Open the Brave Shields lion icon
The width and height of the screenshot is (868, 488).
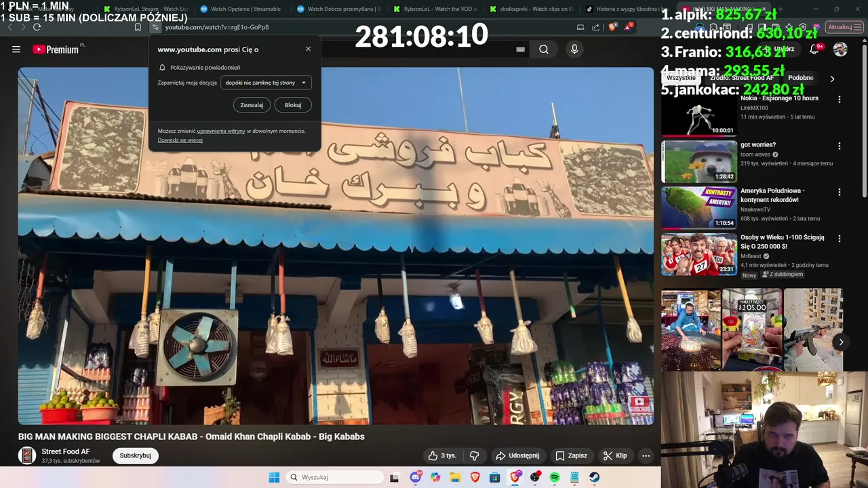click(x=613, y=27)
